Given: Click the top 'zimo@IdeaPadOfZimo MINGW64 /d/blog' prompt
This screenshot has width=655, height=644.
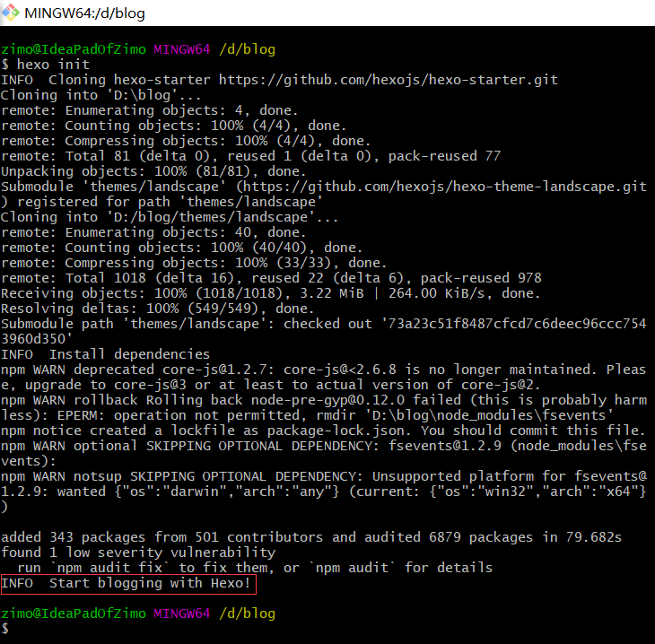Looking at the screenshot, I should tap(138, 49).
